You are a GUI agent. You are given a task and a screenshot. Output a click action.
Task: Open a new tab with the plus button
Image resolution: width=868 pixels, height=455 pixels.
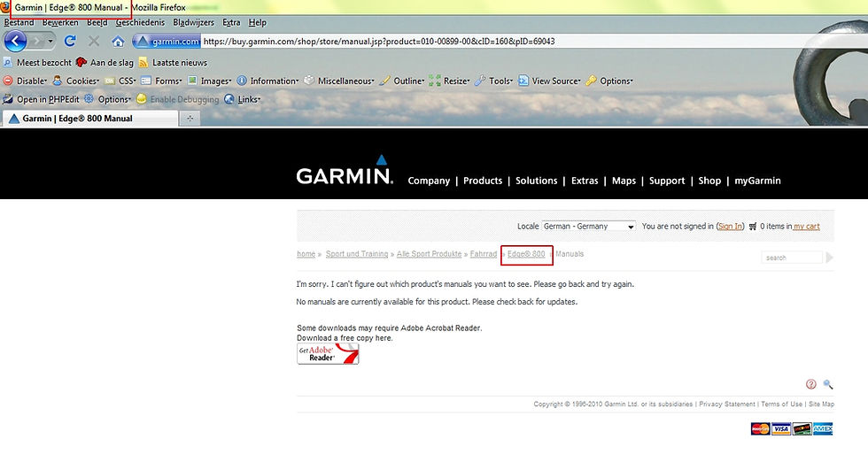click(x=190, y=119)
